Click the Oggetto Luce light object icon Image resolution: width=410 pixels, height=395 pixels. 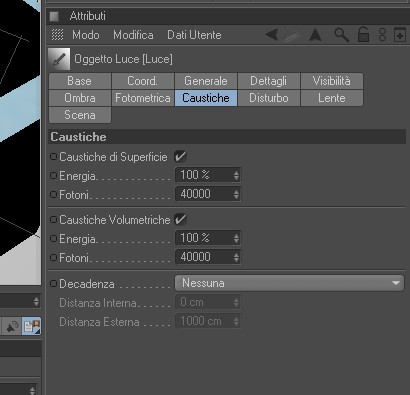tap(59, 59)
